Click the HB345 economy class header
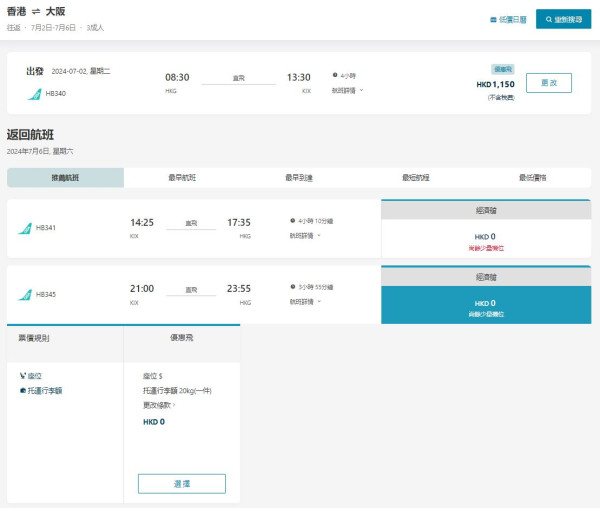This screenshot has height=508, width=600. point(486,277)
